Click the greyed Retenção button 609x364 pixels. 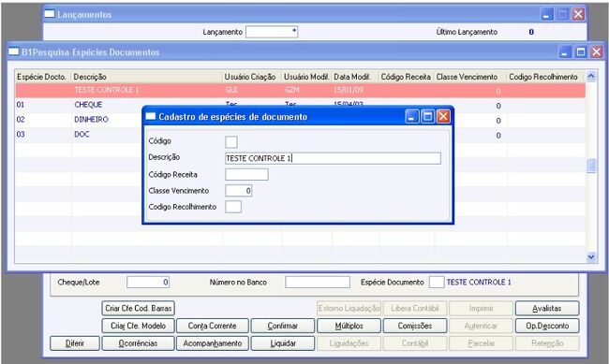(x=547, y=343)
